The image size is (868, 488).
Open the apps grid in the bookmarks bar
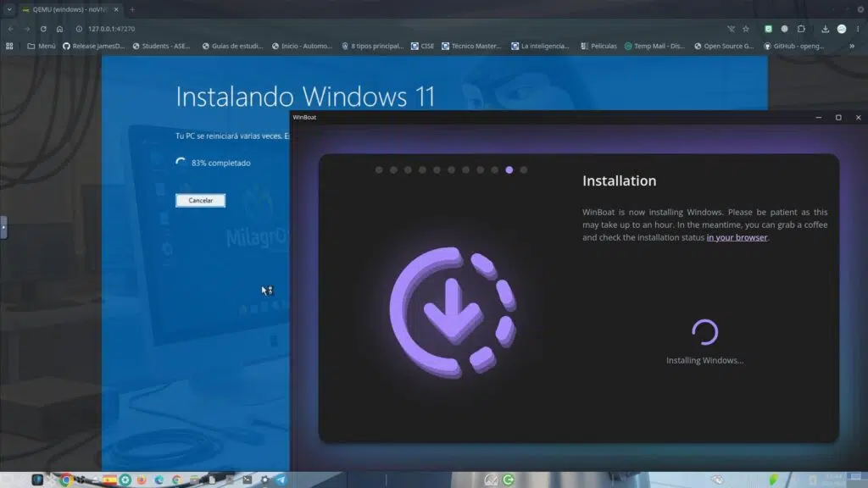tap(9, 46)
